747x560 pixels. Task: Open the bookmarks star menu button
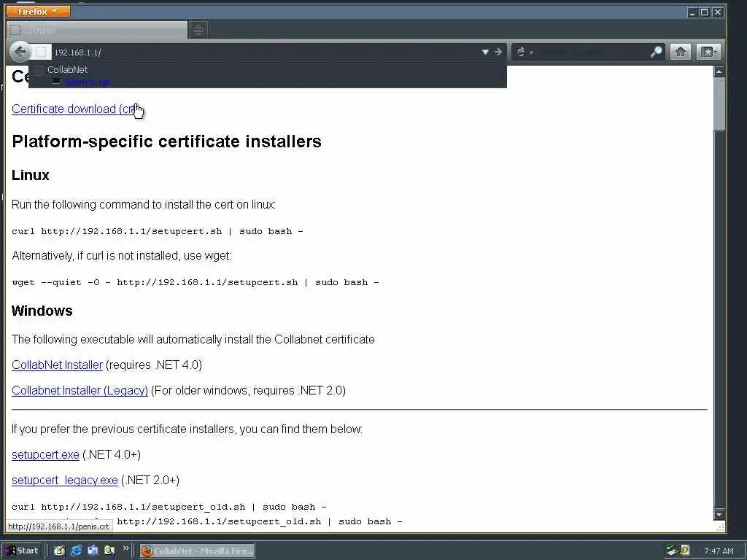point(708,52)
